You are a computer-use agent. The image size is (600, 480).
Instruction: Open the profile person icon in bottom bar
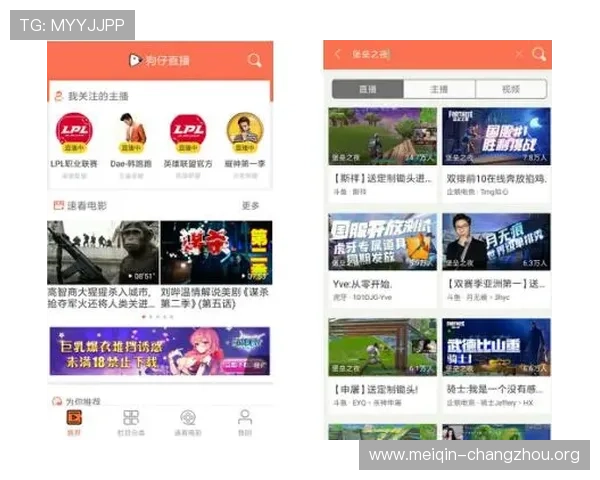point(245,417)
